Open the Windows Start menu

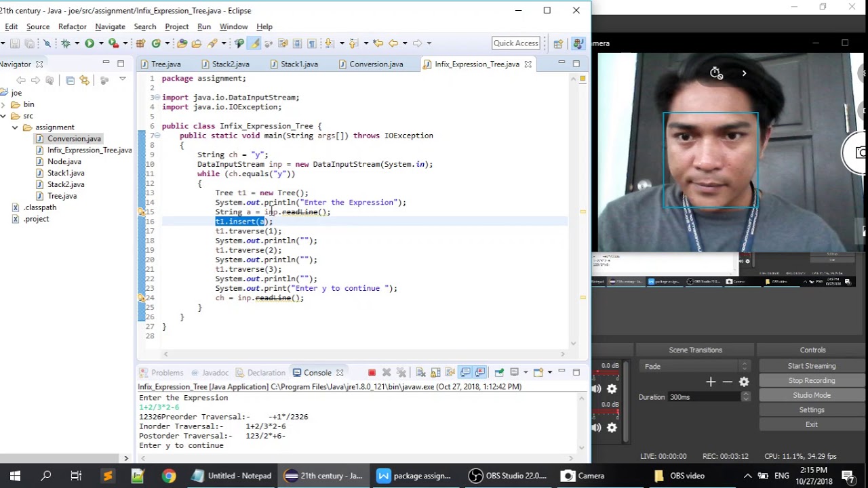(15, 476)
